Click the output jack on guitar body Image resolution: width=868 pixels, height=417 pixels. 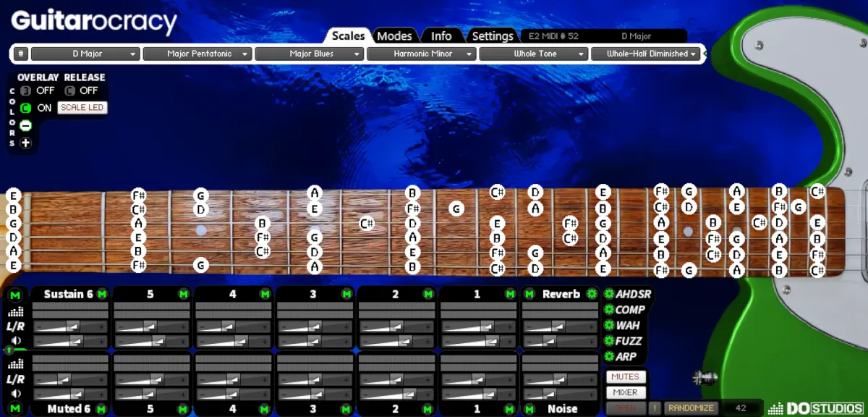tap(705, 377)
